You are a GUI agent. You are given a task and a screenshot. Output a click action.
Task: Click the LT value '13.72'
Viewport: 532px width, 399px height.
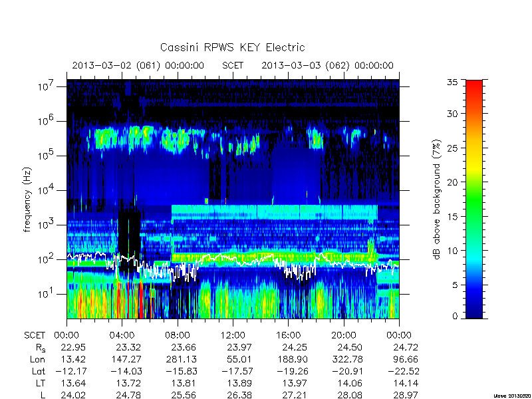point(128,384)
